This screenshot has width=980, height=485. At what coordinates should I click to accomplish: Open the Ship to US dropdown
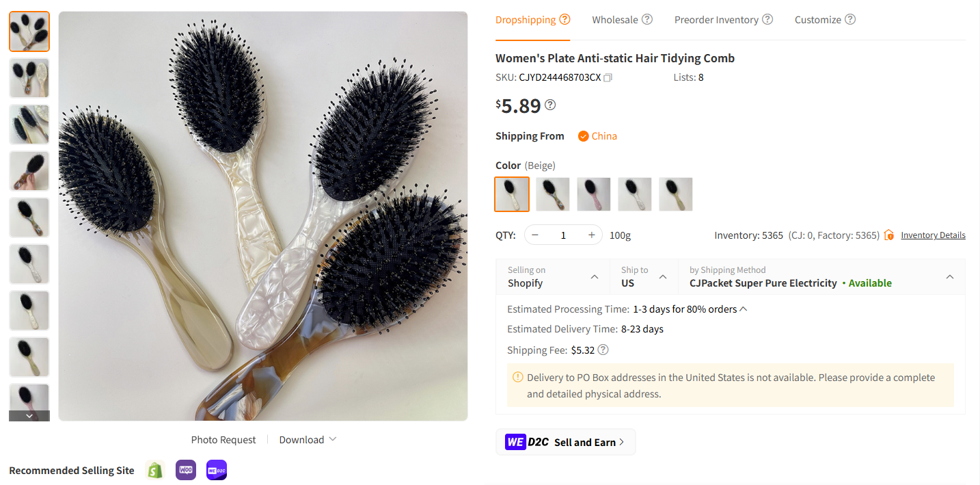click(662, 276)
